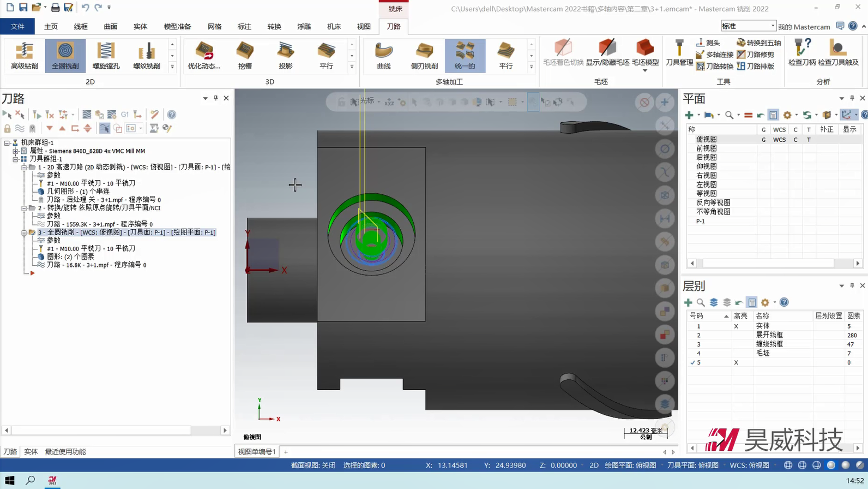Select the 挖槽 3D toolpath
This screenshot has height=489, width=868.
pyautogui.click(x=245, y=56)
